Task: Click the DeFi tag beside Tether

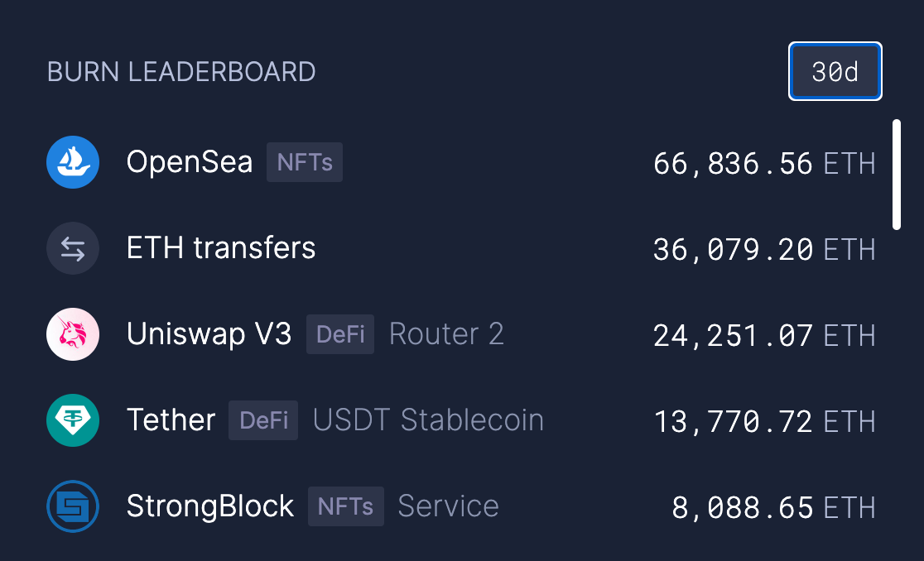Action: (x=263, y=420)
